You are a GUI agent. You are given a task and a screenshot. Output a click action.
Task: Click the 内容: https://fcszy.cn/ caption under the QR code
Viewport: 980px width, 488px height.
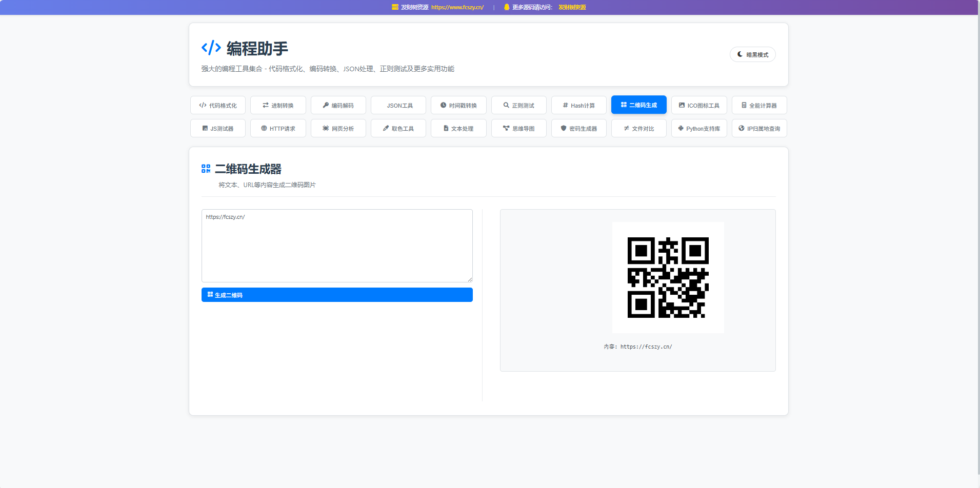point(638,347)
